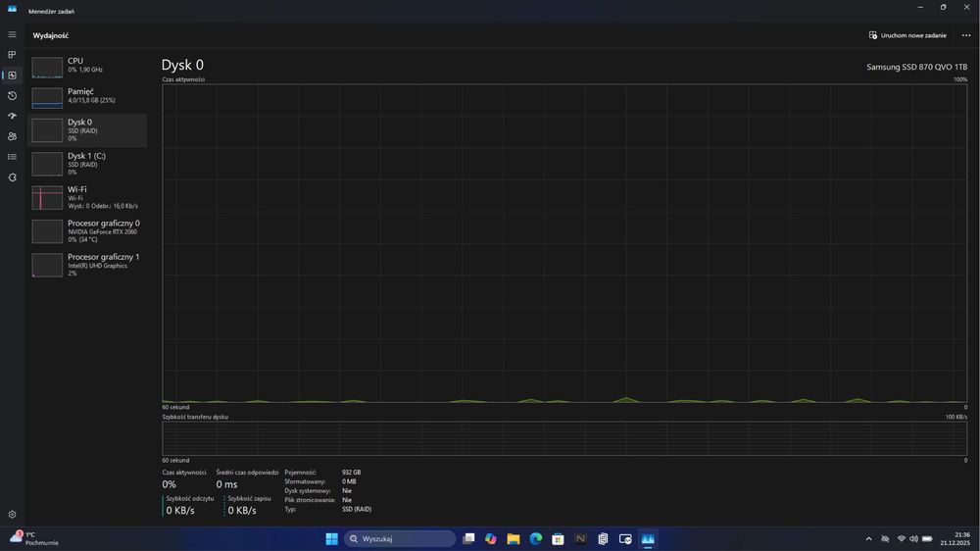
Task: Open the App history page icon
Action: [12, 96]
